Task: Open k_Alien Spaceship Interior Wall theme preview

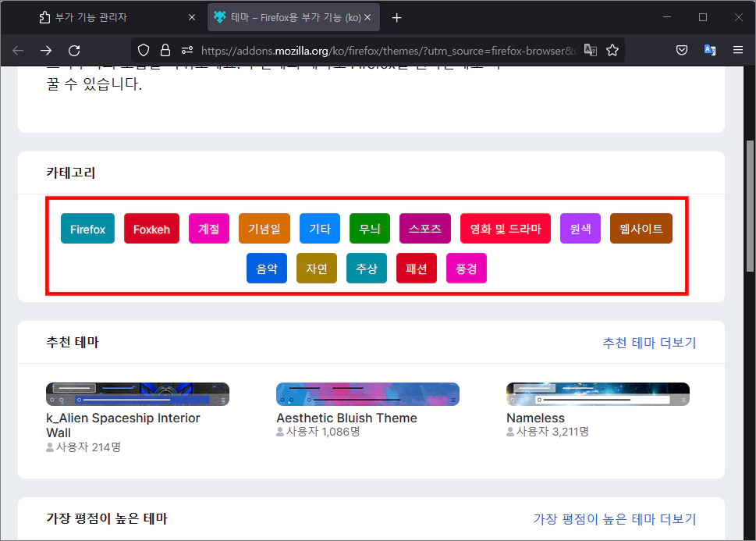Action: click(x=137, y=394)
